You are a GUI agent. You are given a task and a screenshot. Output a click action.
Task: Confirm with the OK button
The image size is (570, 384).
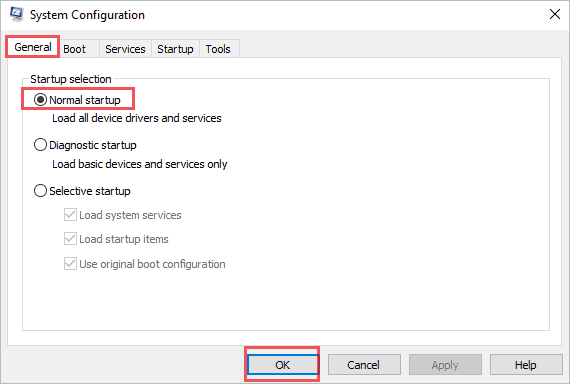[x=282, y=365]
